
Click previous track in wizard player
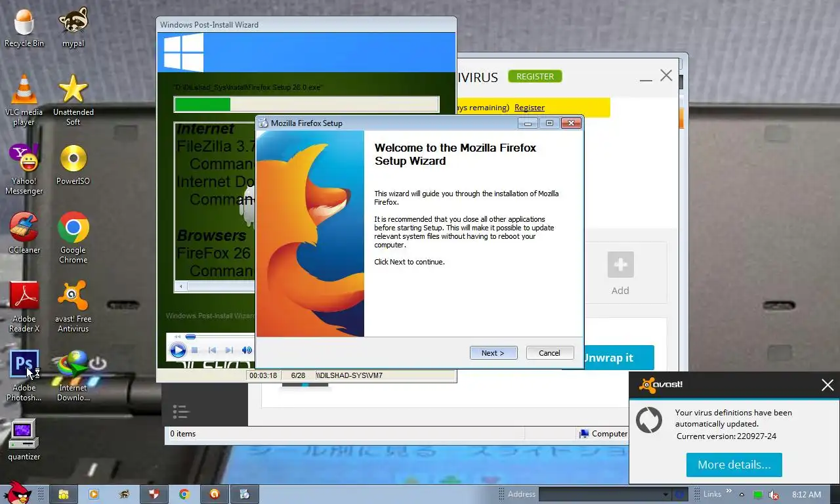tap(212, 350)
